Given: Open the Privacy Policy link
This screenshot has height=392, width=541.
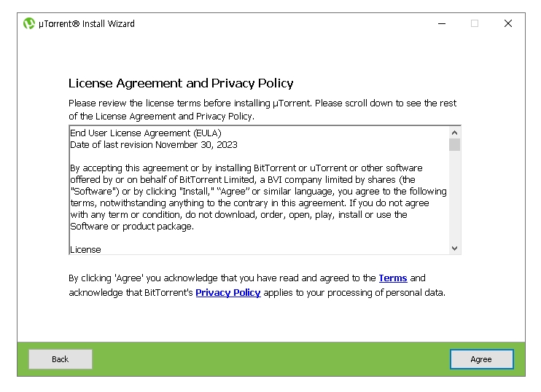Looking at the screenshot, I should (x=227, y=292).
